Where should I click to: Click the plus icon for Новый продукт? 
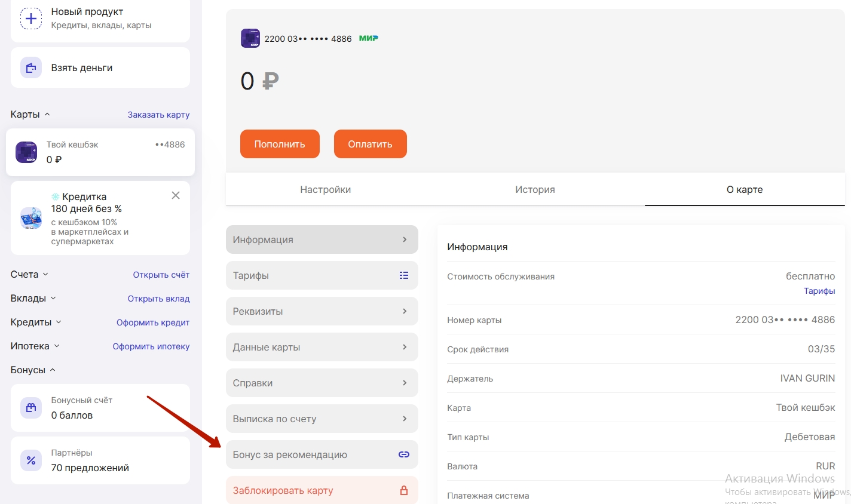tap(31, 19)
